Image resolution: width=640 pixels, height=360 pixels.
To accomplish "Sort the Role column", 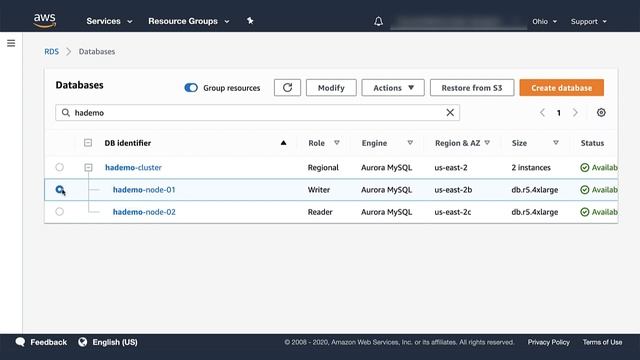I will pyautogui.click(x=337, y=143).
